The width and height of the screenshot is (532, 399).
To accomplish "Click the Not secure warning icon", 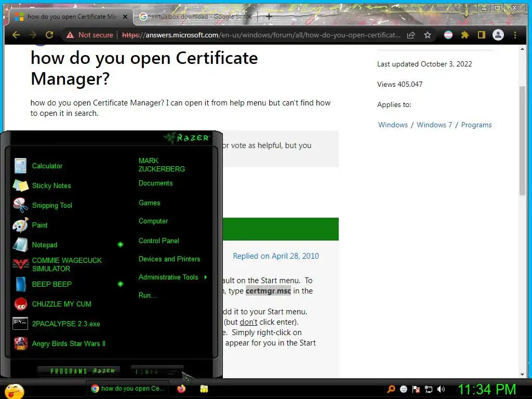I will click(70, 35).
